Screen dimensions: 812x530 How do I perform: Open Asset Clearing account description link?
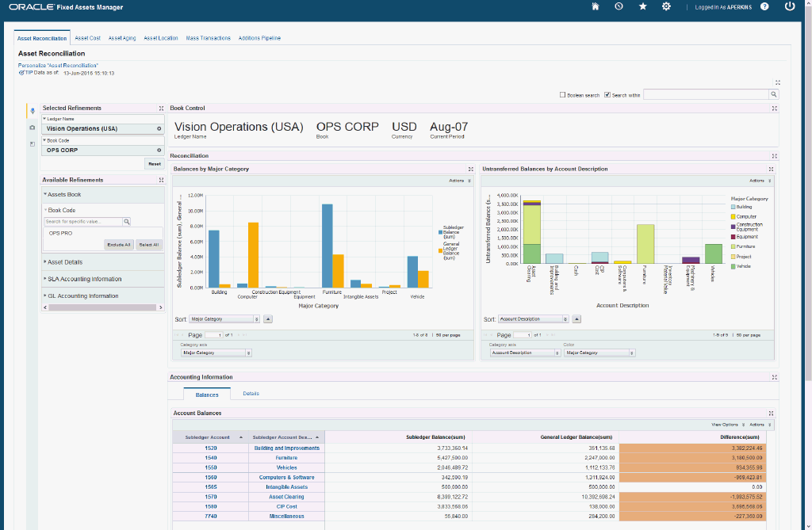click(286, 497)
